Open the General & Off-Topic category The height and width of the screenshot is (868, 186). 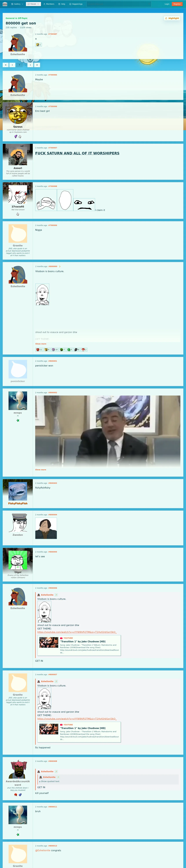point(17,18)
